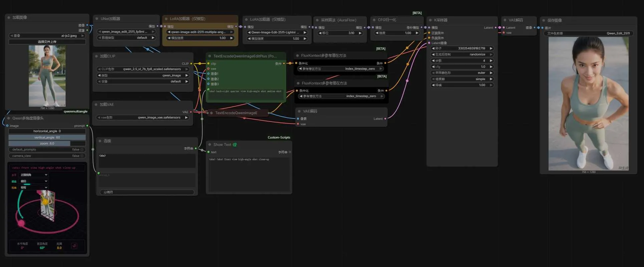Screen dimensions: 644x267
Task: Open the 水平 view dropdown in camera widget
Action: pyautogui.click(x=34, y=175)
